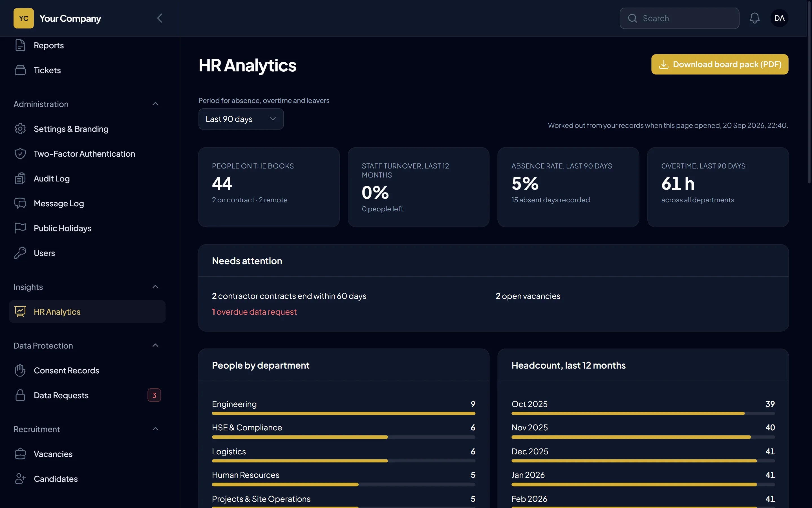Download board pack PDF
812x508 pixels.
(x=720, y=64)
